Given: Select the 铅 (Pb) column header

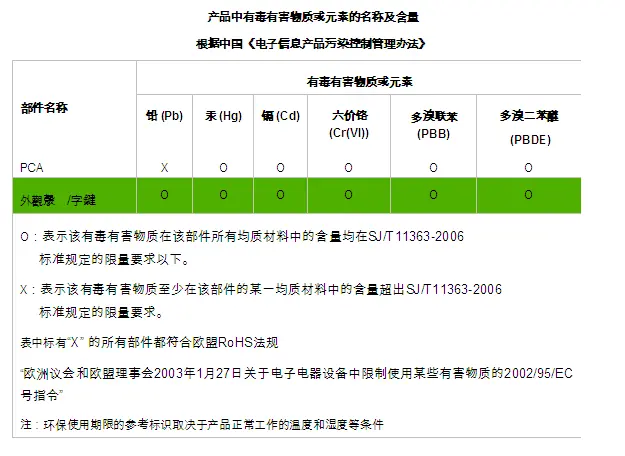Looking at the screenshot, I should point(164,116).
